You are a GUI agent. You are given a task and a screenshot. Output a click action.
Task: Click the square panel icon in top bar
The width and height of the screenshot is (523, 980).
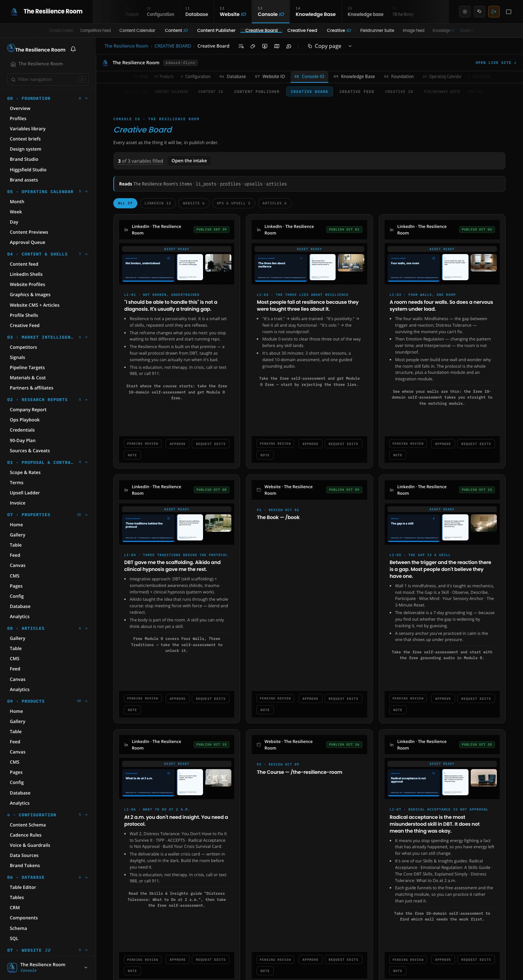[x=508, y=11]
